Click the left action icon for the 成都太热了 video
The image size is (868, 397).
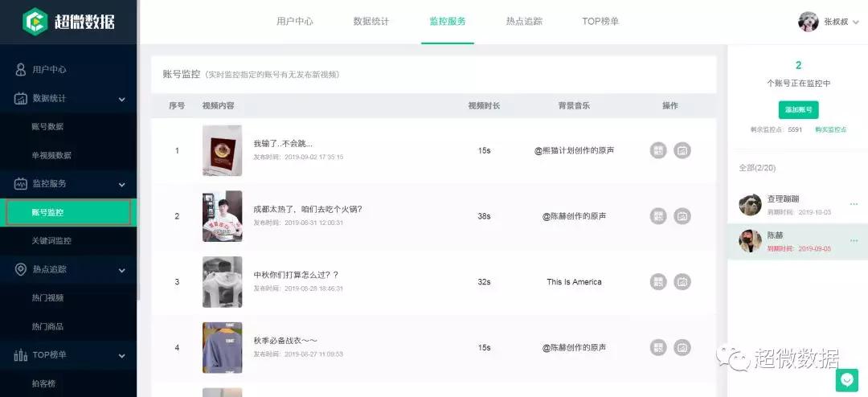658,216
